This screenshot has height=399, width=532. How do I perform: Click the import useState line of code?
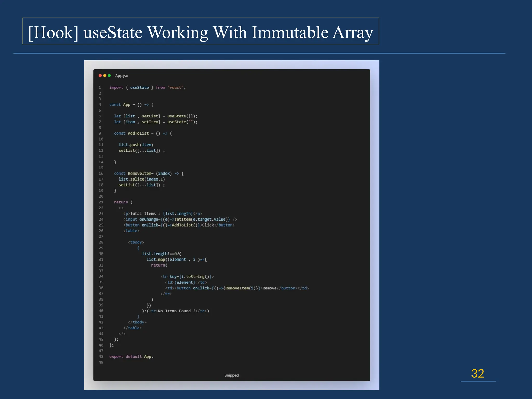tap(147, 88)
